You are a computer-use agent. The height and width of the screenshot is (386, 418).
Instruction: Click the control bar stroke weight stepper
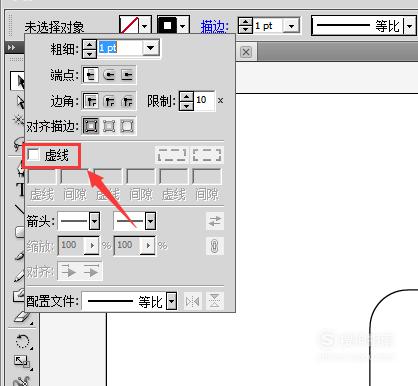(x=245, y=26)
